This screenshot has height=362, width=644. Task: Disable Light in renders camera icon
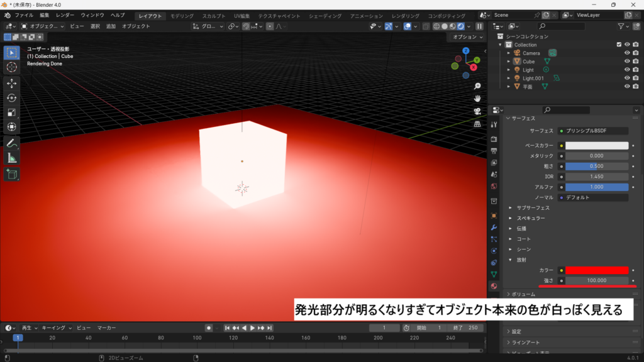tap(636, 70)
